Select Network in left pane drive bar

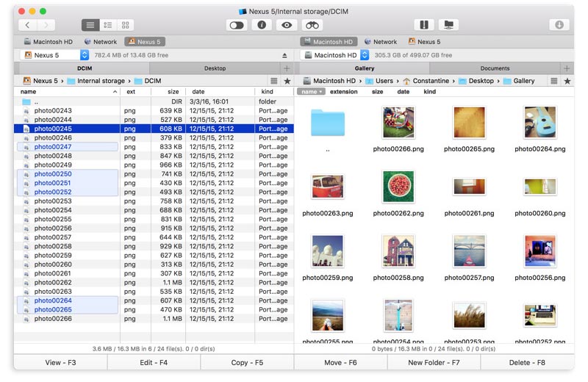tap(101, 42)
